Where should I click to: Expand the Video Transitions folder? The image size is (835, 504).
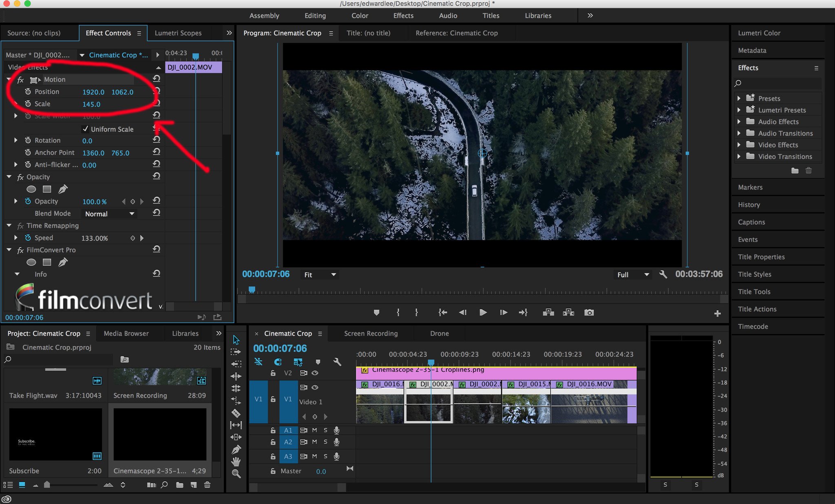[x=739, y=157]
